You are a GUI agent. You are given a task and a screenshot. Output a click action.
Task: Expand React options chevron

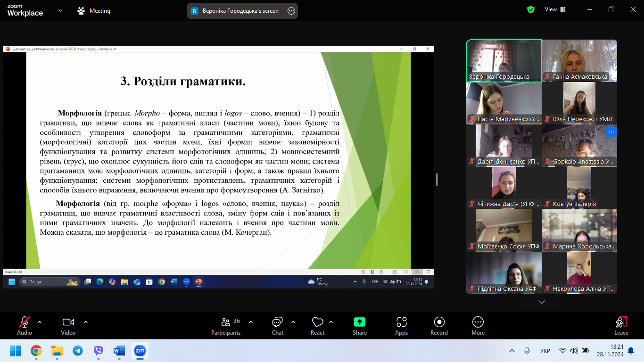click(331, 322)
